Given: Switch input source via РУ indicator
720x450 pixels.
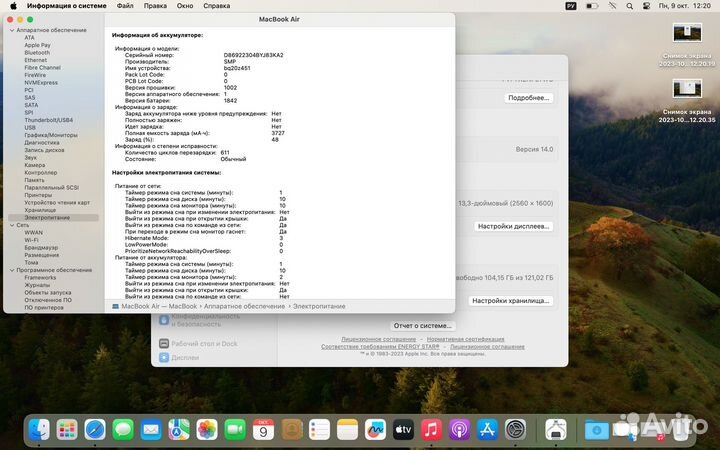Looking at the screenshot, I should [x=571, y=6].
